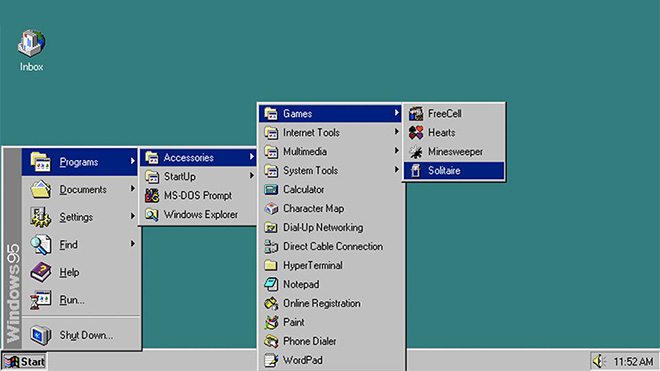Click the Run icon

click(x=40, y=300)
